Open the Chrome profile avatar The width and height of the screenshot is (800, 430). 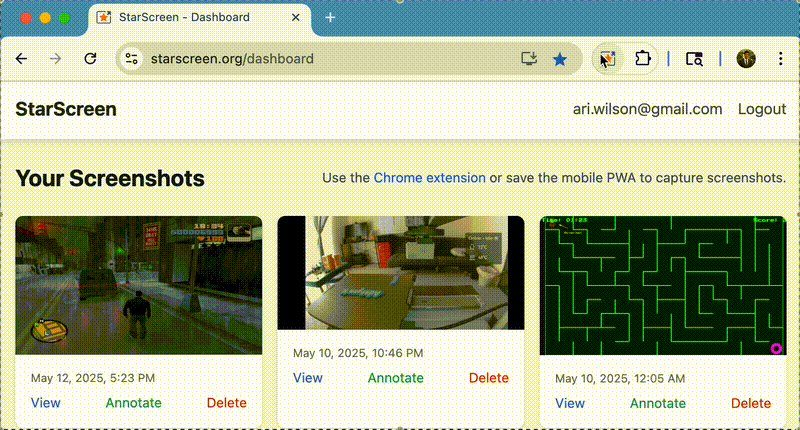point(746,59)
